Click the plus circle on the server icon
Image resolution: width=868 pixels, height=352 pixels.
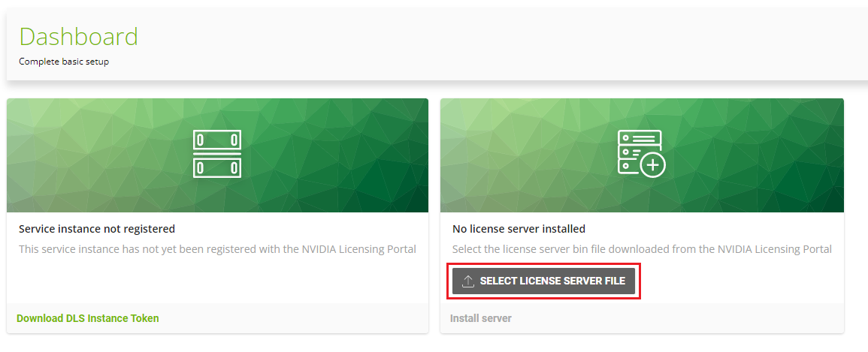point(652,165)
